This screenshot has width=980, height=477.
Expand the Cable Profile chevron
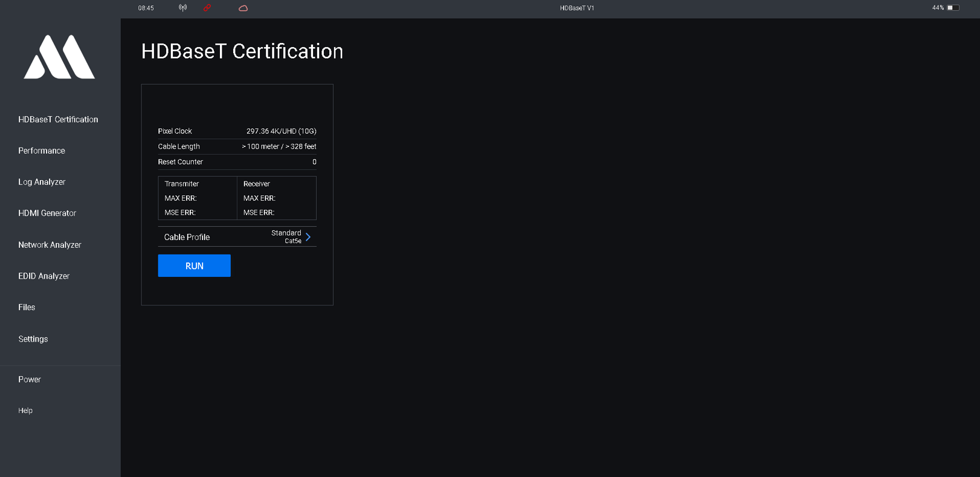point(308,237)
